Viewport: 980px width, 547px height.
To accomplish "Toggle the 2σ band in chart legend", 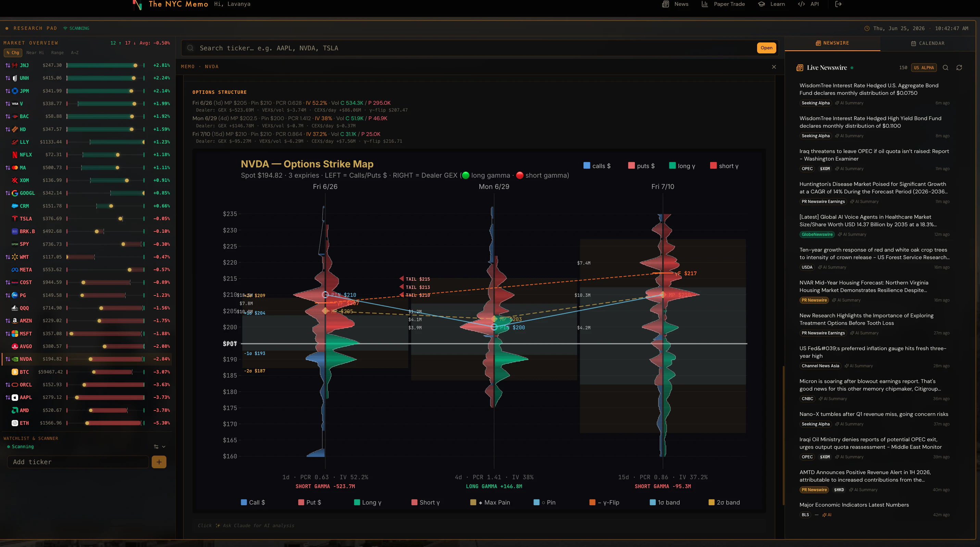I will click(x=724, y=503).
